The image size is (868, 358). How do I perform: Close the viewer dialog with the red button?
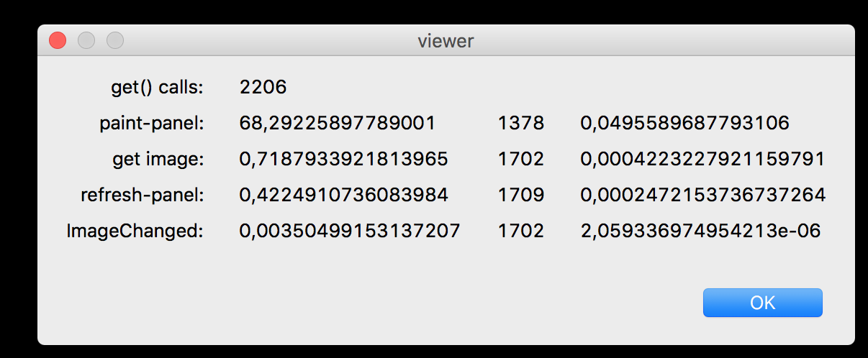point(58,41)
